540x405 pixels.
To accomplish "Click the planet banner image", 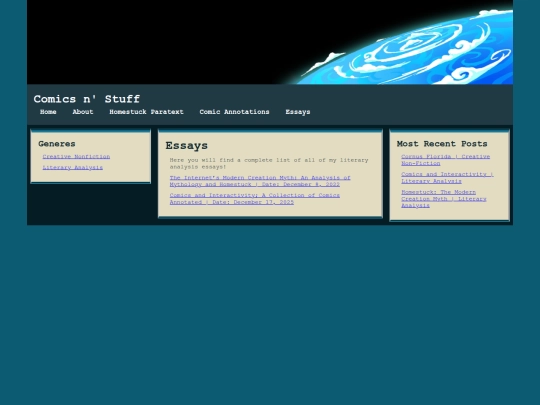I will click(x=270, y=42).
